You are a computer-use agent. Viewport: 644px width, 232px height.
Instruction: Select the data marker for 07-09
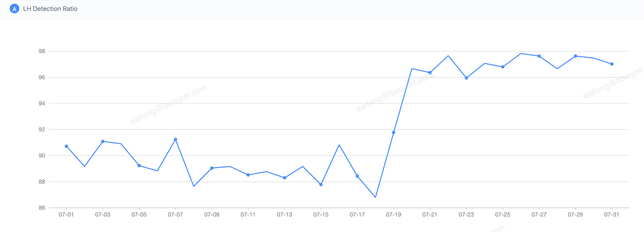tap(212, 168)
